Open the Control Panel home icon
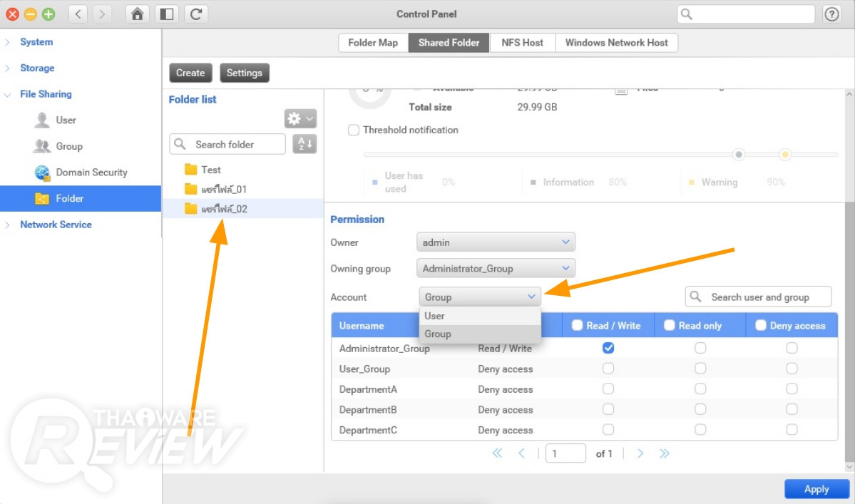The image size is (855, 504). pyautogui.click(x=138, y=14)
